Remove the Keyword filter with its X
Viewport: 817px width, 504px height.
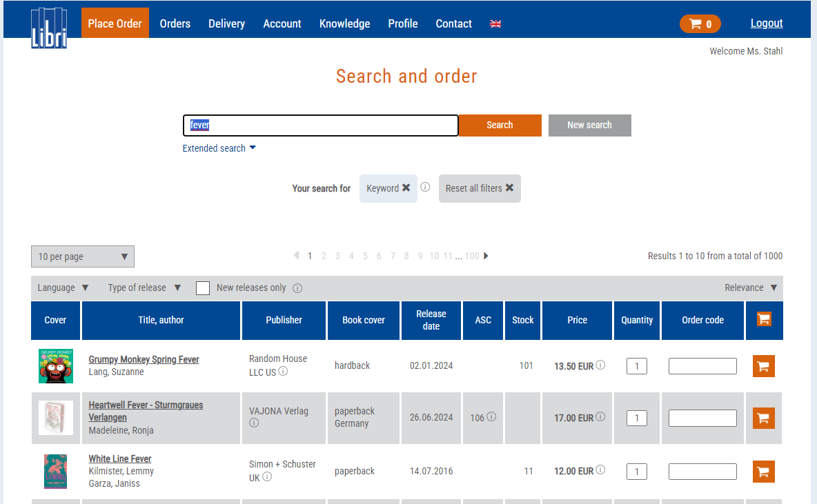pos(406,188)
